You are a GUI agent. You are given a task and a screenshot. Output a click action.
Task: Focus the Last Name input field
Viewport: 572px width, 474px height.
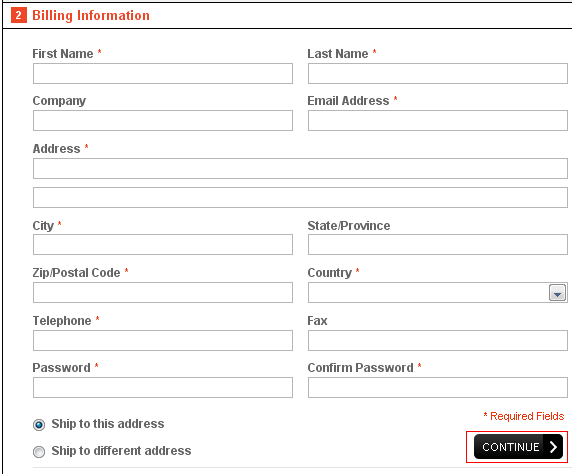[x=437, y=73]
